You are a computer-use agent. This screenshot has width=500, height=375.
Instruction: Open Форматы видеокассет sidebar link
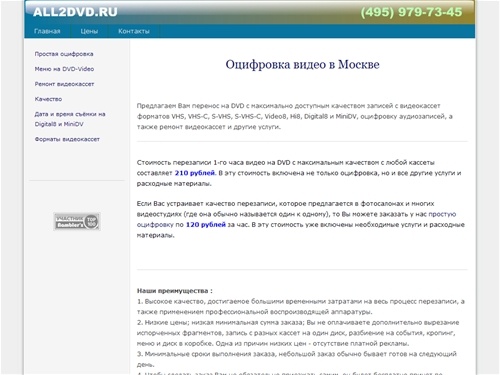click(67, 139)
